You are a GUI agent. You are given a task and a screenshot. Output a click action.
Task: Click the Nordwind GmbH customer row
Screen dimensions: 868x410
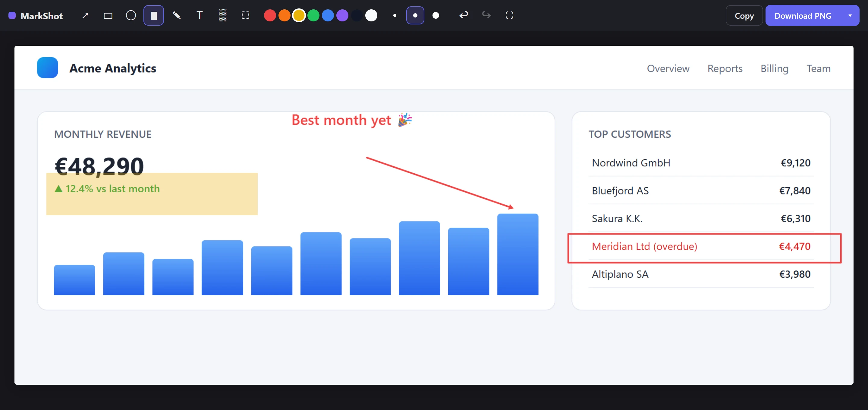pos(701,163)
